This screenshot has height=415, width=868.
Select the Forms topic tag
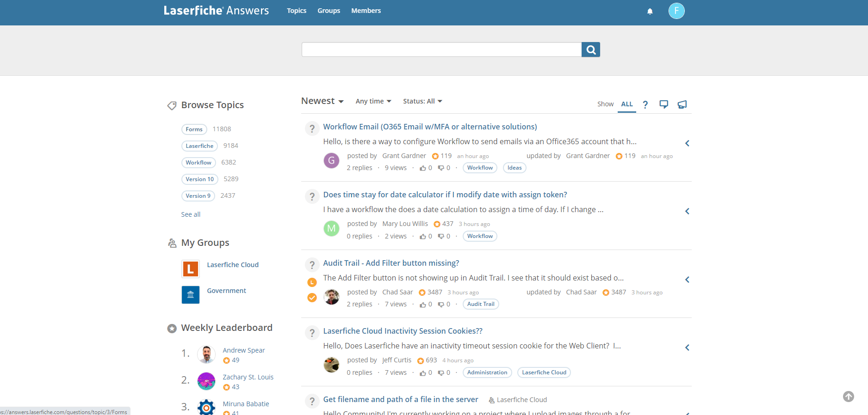[x=194, y=129]
